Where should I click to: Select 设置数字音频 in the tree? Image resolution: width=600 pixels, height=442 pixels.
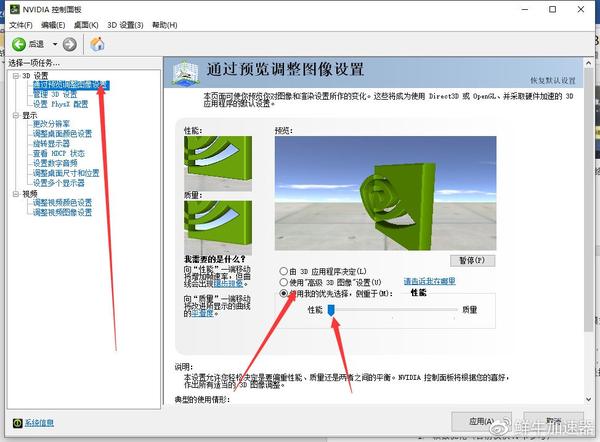point(55,163)
